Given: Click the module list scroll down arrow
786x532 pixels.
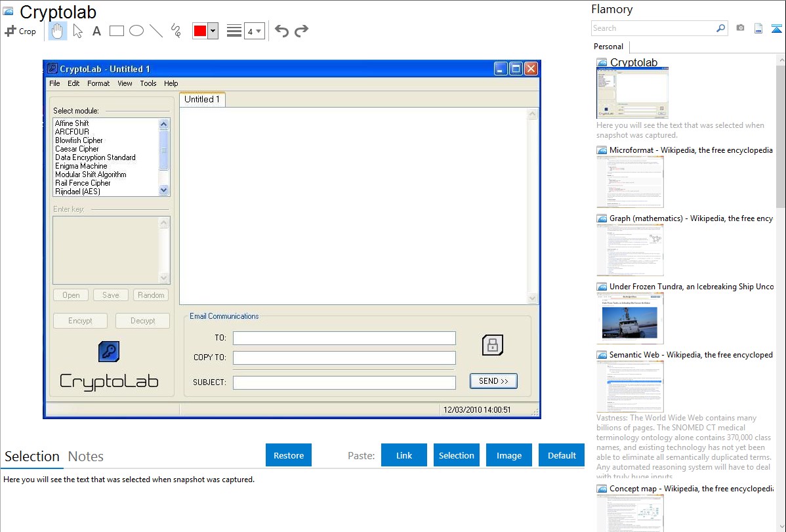Looking at the screenshot, I should click(x=164, y=190).
